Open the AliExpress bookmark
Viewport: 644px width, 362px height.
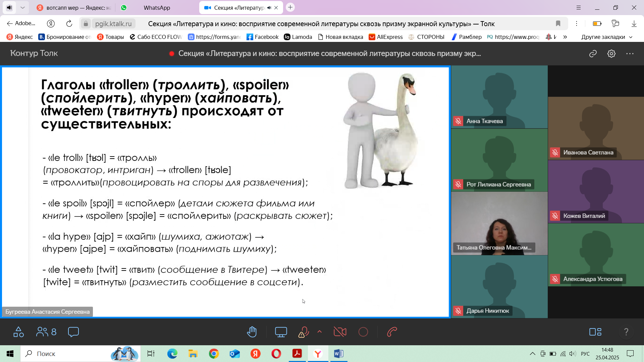click(x=385, y=37)
